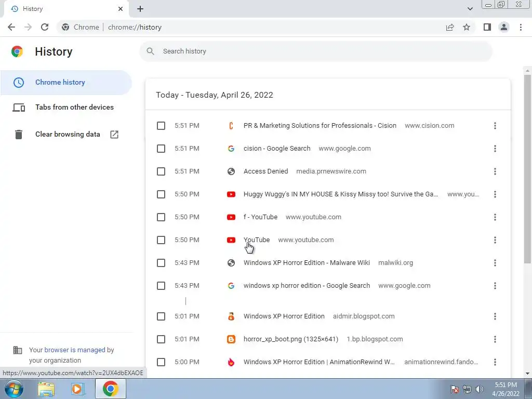This screenshot has height=399, width=532.
Task: Bookmark this tab with the star icon
Action: [467, 27]
